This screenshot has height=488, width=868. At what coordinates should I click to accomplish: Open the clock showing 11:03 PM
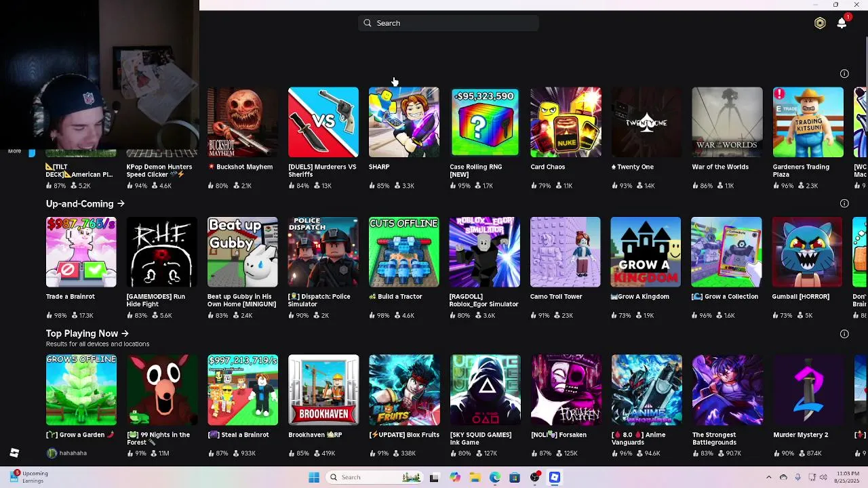[848, 477]
